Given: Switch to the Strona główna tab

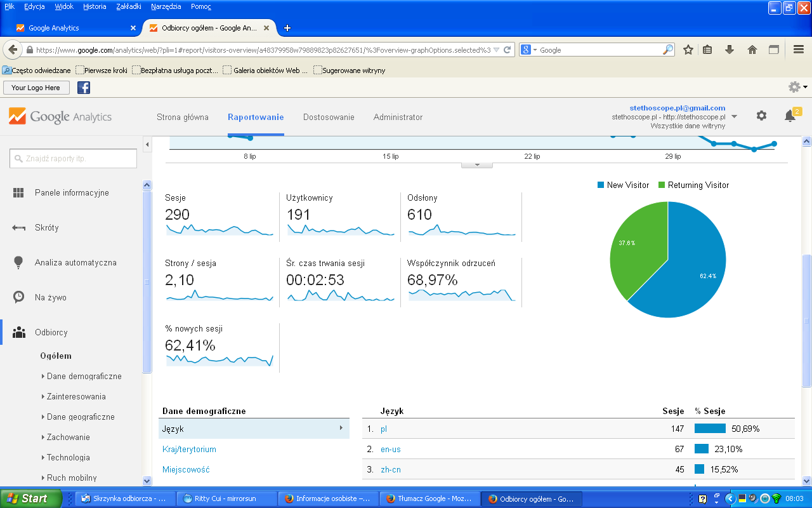Looking at the screenshot, I should [183, 117].
